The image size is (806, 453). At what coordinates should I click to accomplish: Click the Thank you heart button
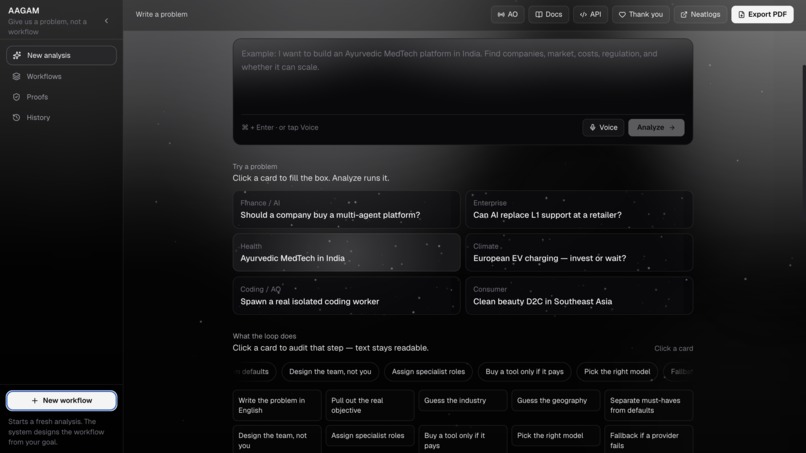[x=640, y=14]
